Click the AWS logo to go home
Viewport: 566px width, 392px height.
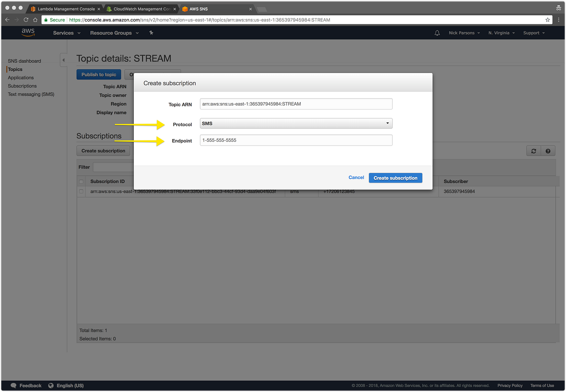27,32
